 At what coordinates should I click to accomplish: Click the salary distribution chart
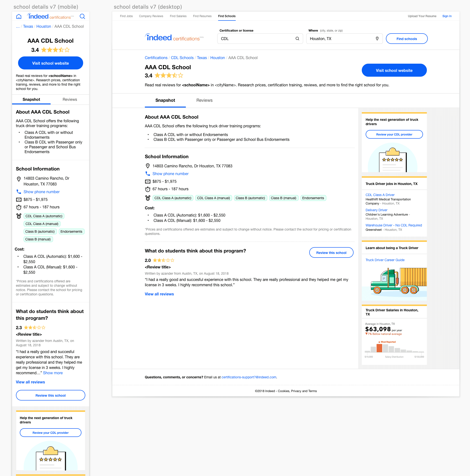click(394, 349)
